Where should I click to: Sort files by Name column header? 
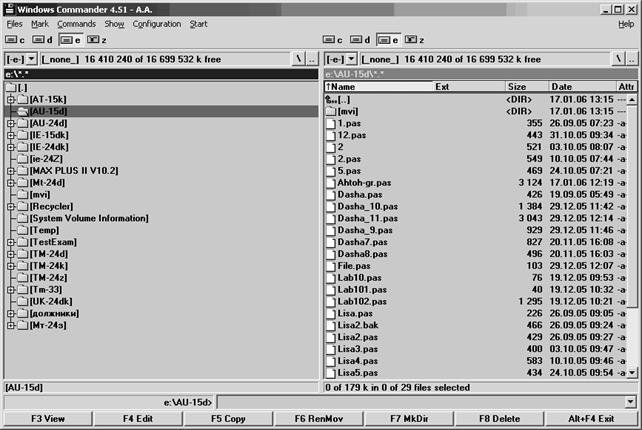coord(378,86)
